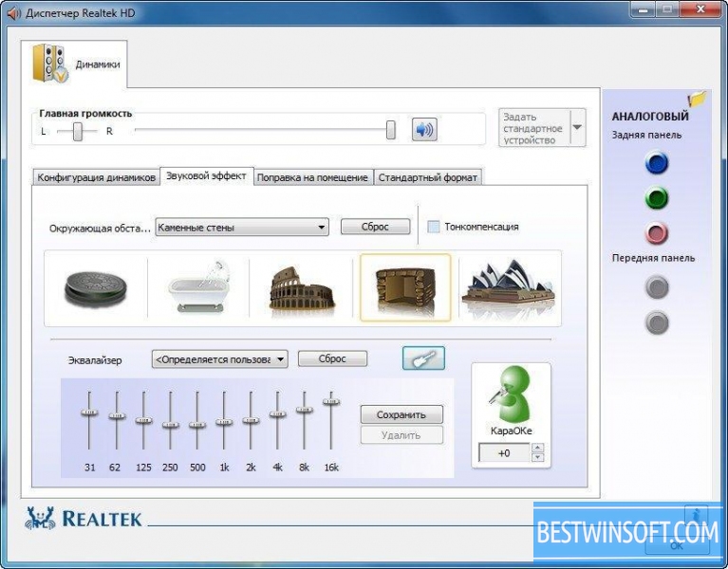Click Задать стандартное устройство button
This screenshot has height=569, width=728.
click(x=534, y=128)
